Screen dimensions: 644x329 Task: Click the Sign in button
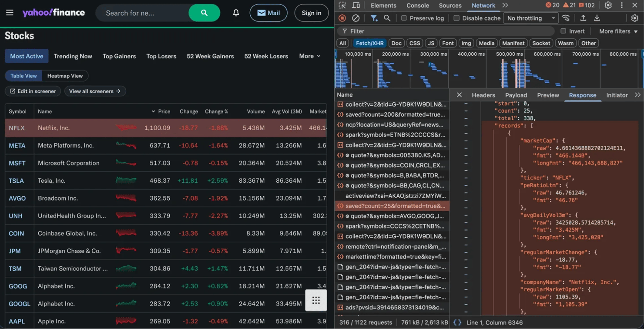pyautogui.click(x=311, y=13)
